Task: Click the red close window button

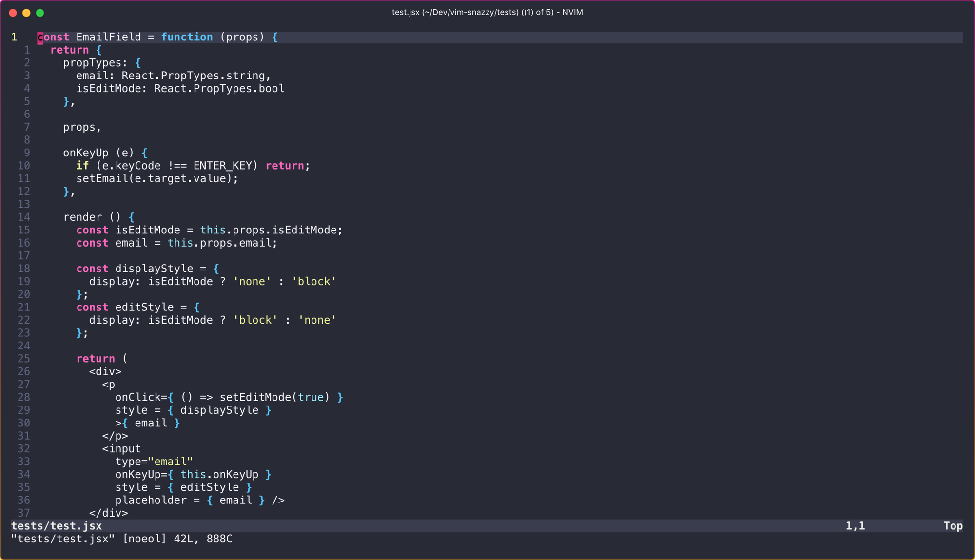Action: (13, 13)
